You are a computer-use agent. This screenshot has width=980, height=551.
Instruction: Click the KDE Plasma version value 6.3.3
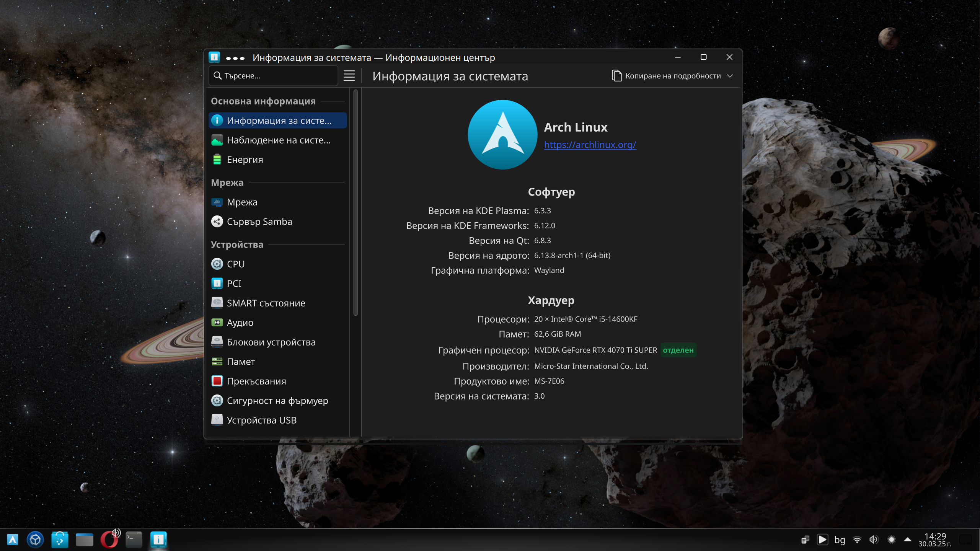coord(543,210)
